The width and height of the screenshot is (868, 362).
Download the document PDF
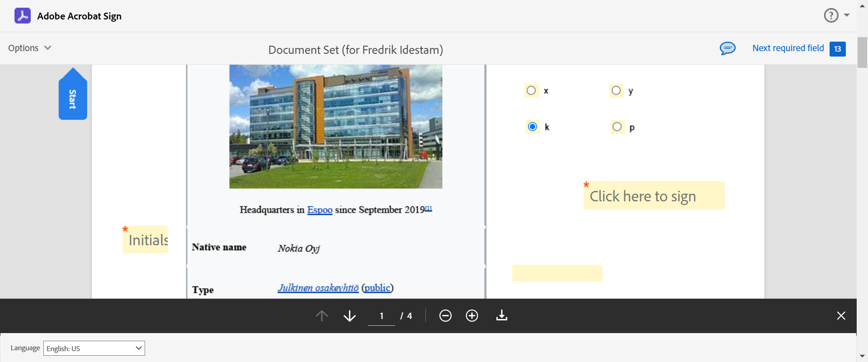click(502, 315)
